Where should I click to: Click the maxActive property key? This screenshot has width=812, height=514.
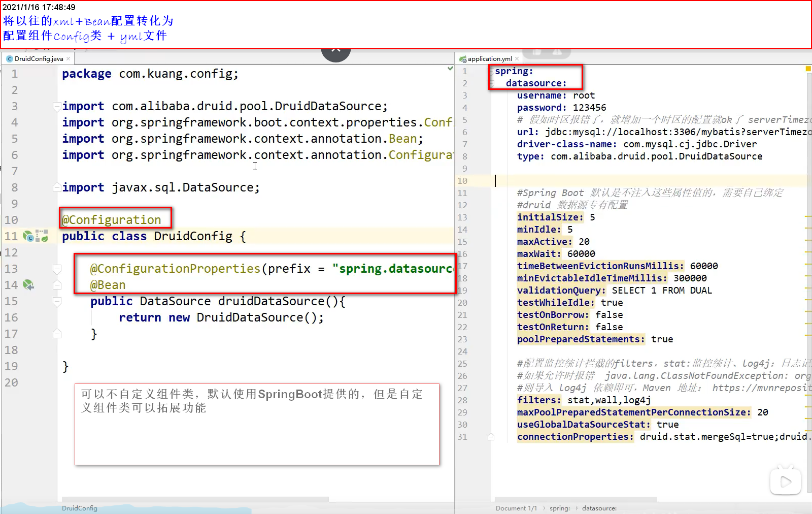click(545, 242)
